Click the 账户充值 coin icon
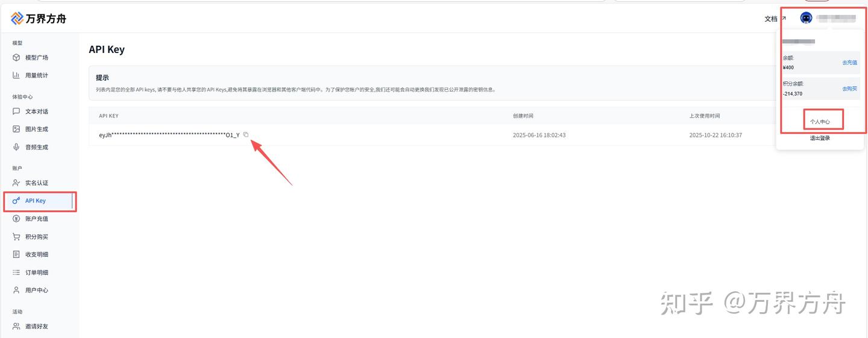This screenshot has width=868, height=338. (16, 219)
